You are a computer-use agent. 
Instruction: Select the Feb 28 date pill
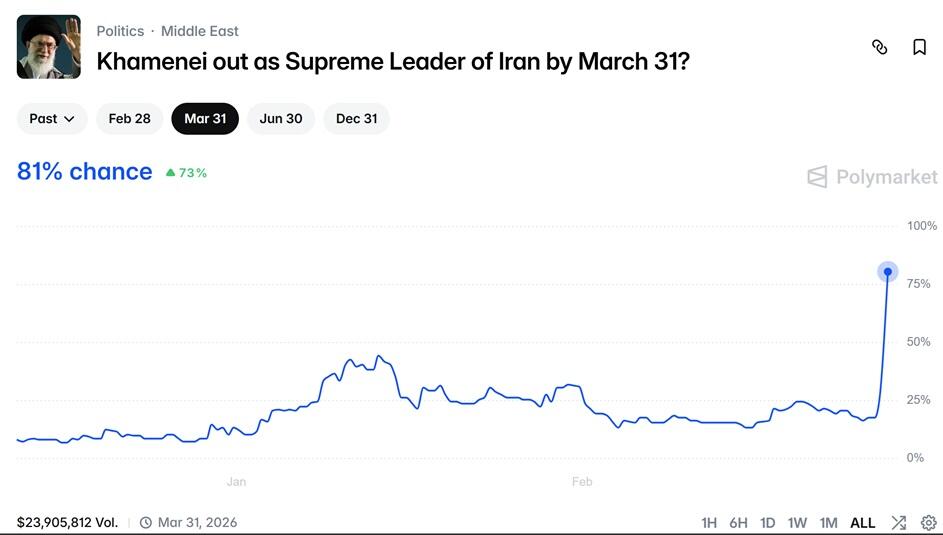tap(130, 119)
